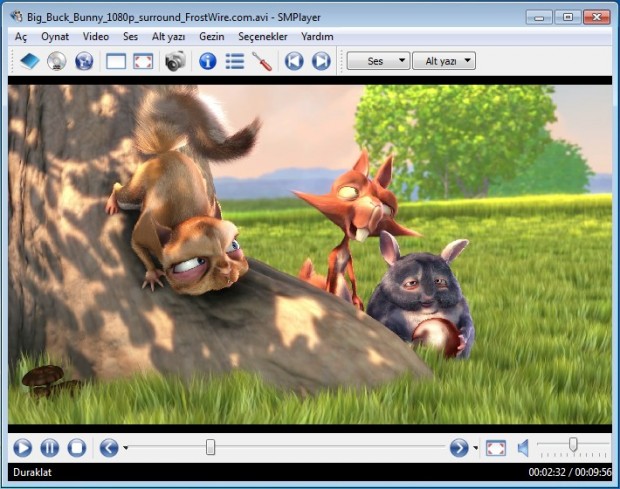The width and height of the screenshot is (620, 489).
Task: Click the open file icon in toolbar
Action: (29, 61)
